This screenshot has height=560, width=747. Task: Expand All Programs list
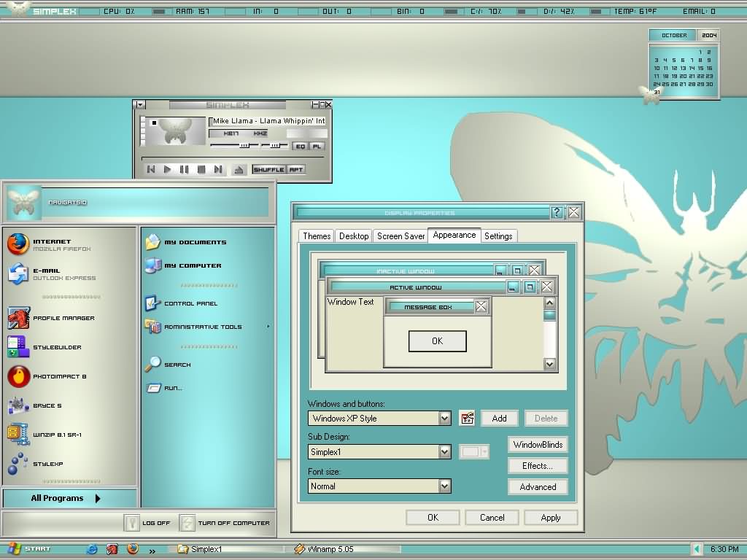click(x=69, y=498)
